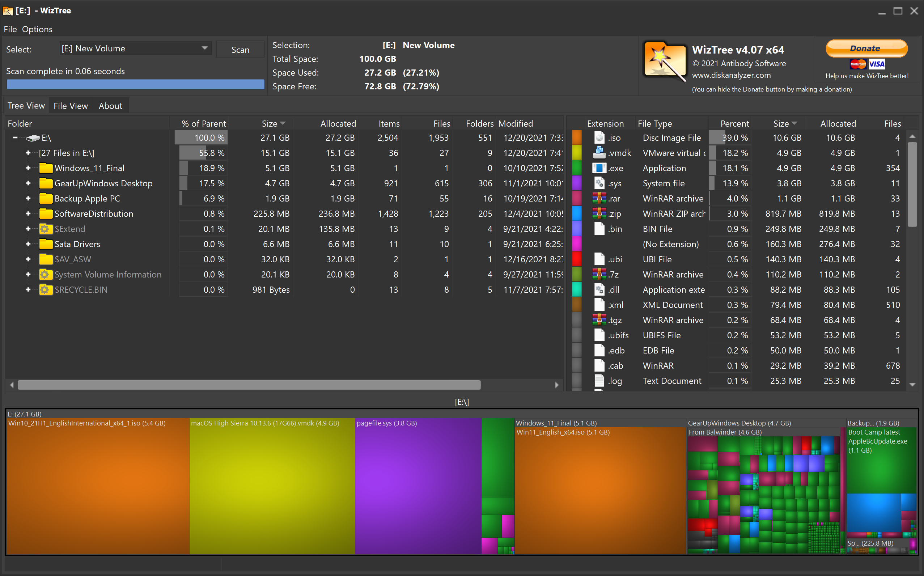This screenshot has height=576, width=924.
Task: Click the GearUpWindows Desktop folder icon
Action: click(x=46, y=183)
